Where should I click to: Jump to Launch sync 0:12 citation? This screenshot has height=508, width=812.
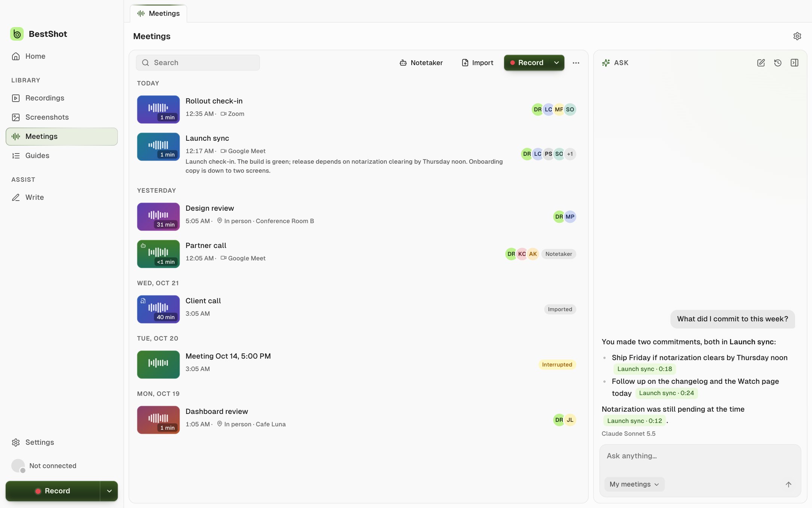point(635,421)
